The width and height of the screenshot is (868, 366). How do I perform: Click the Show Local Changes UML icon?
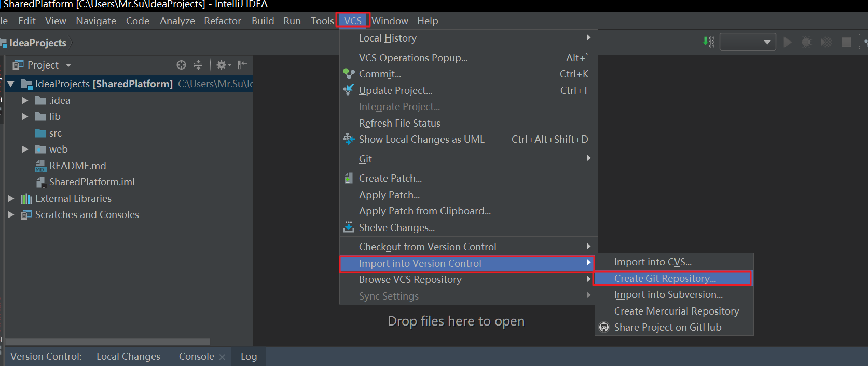point(349,139)
